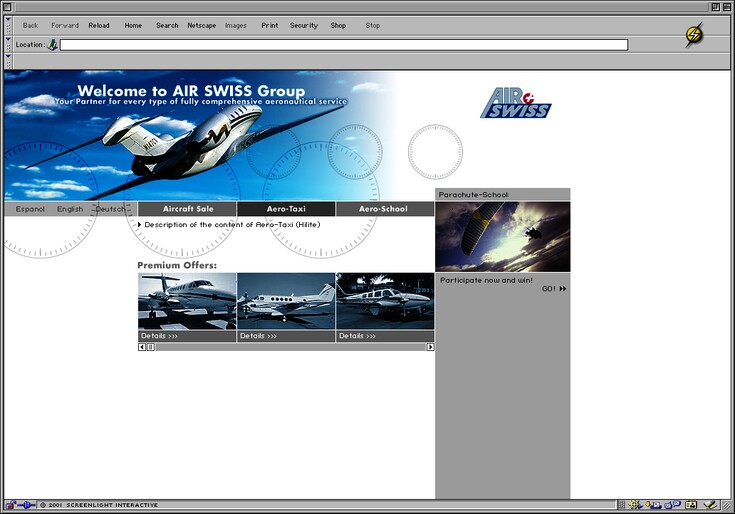Viewport: 735px width, 514px height.
Task: Open the Instant Messenger component icon
Action: click(672, 505)
